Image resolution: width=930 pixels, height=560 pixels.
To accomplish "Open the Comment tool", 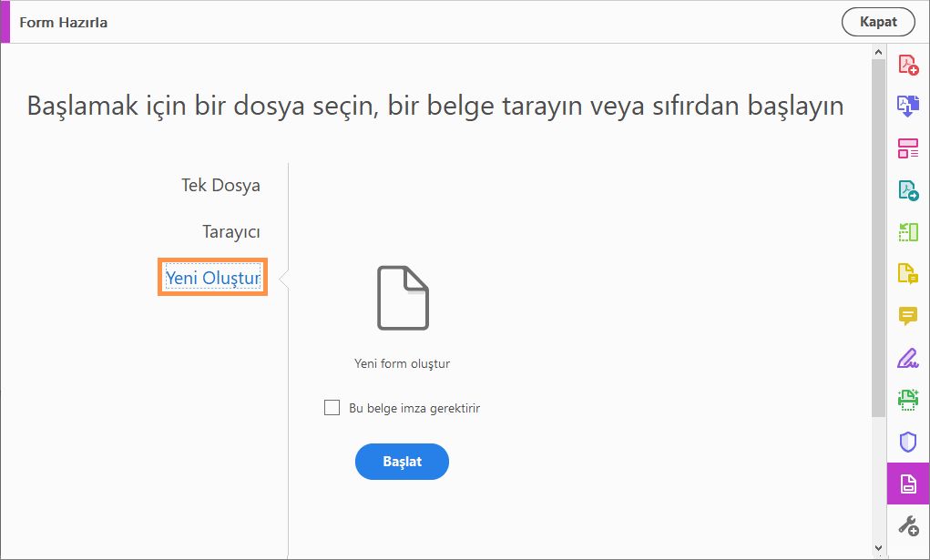I will pyautogui.click(x=907, y=316).
